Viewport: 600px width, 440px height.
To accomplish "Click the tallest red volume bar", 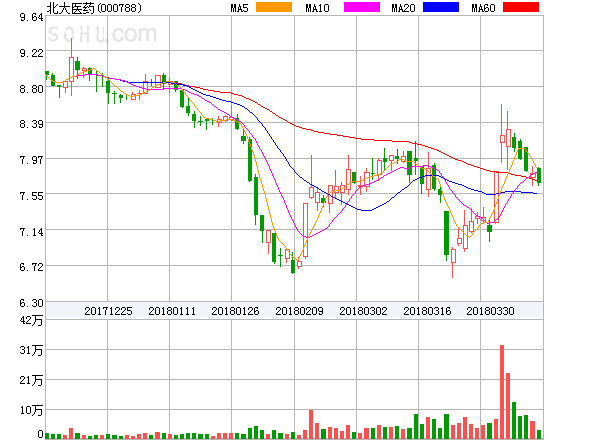I will coord(502,392).
